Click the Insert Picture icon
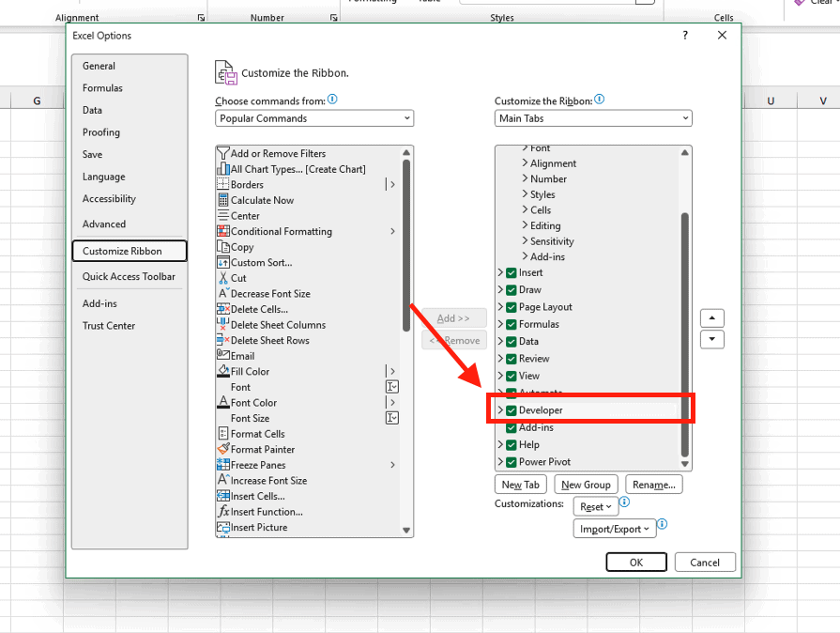This screenshot has height=633, width=840. (223, 527)
